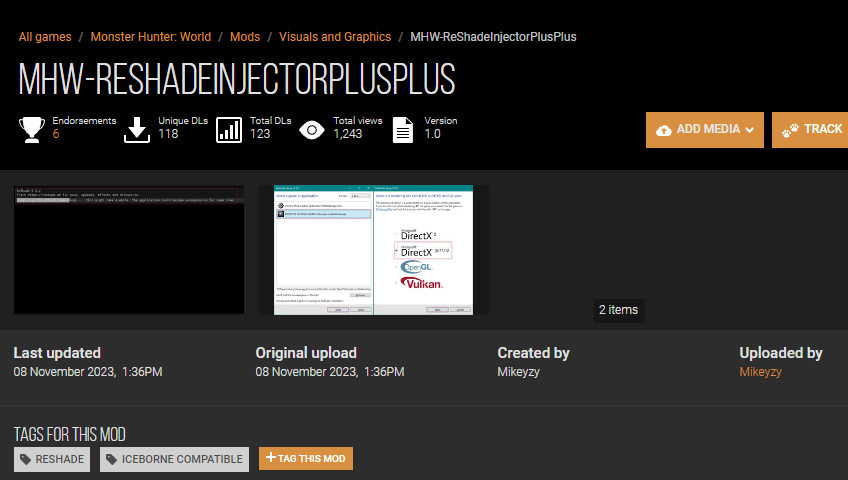Select the ICEBORNE COMPATIBLE tag
The width and height of the screenshot is (848, 480).
point(174,459)
